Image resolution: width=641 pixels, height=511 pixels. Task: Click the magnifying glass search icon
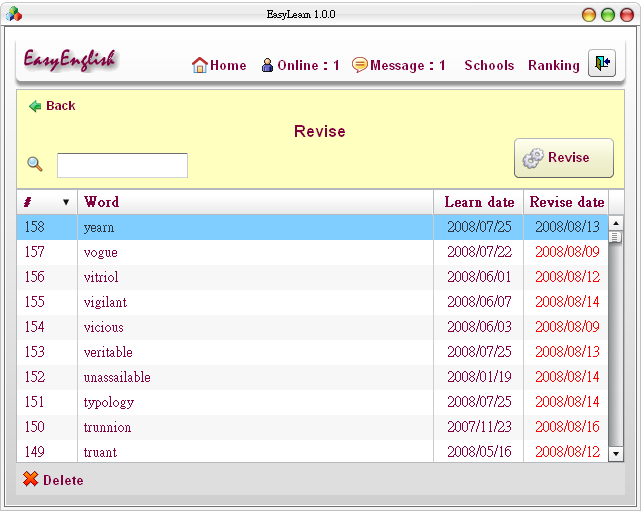pos(35,164)
